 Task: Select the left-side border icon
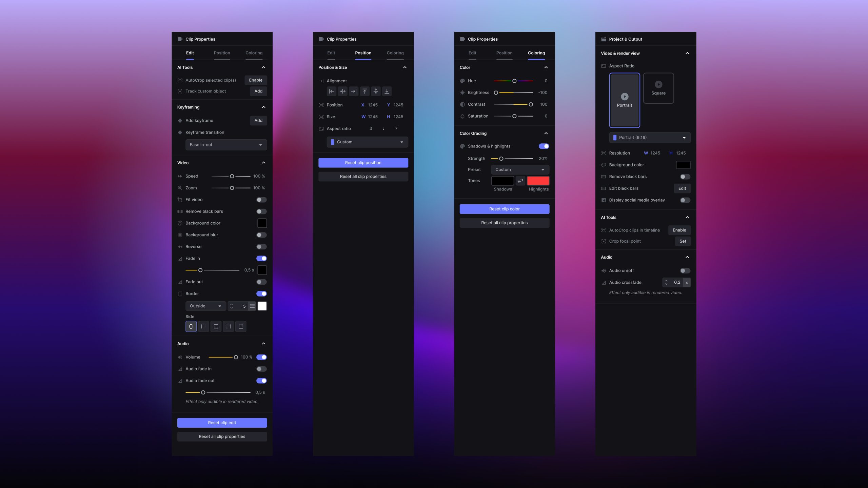click(x=203, y=326)
